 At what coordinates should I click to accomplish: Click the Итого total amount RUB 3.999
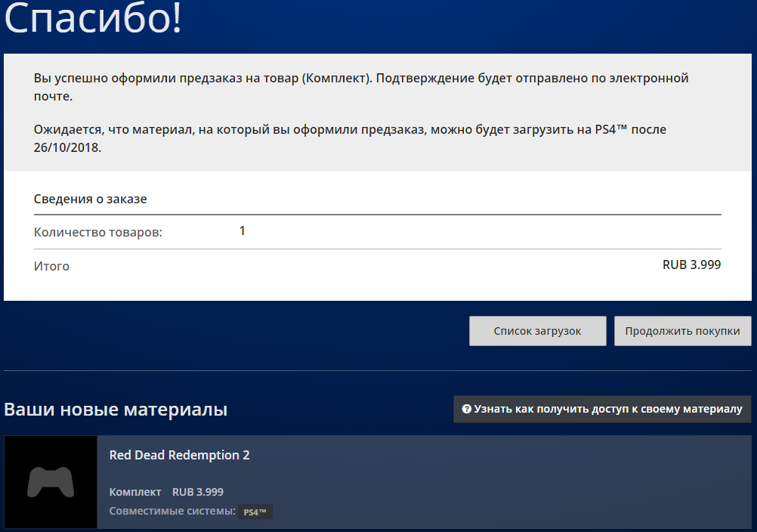tap(691, 264)
